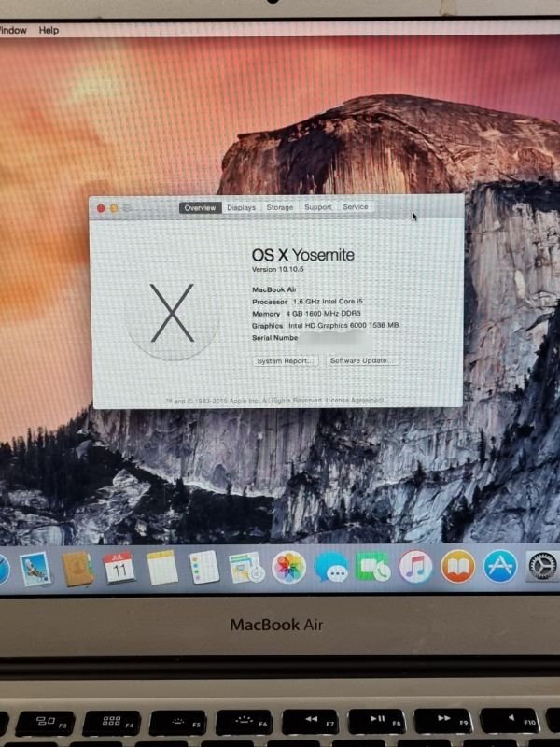
Task: Open Calendar showing JUL 11
Action: pos(119,568)
